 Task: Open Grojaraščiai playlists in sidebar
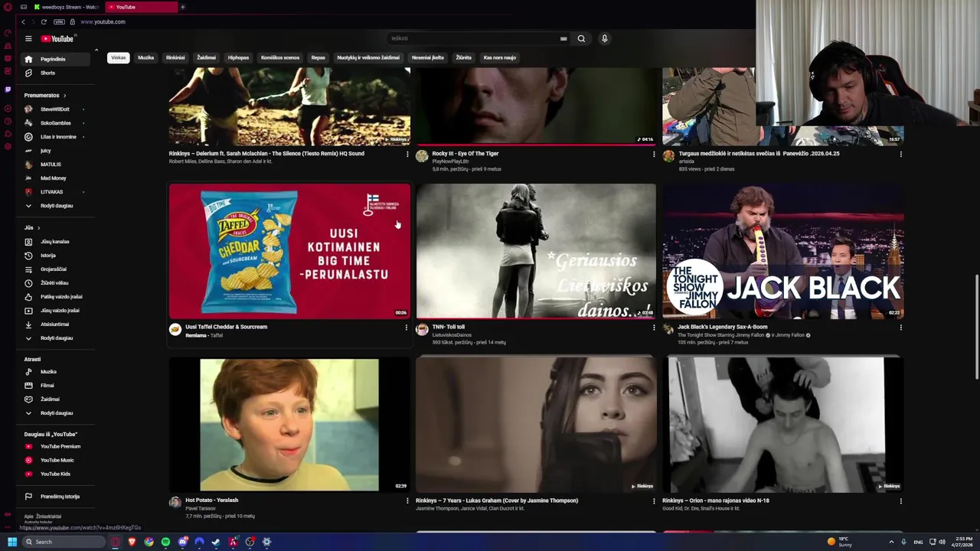[x=55, y=269]
